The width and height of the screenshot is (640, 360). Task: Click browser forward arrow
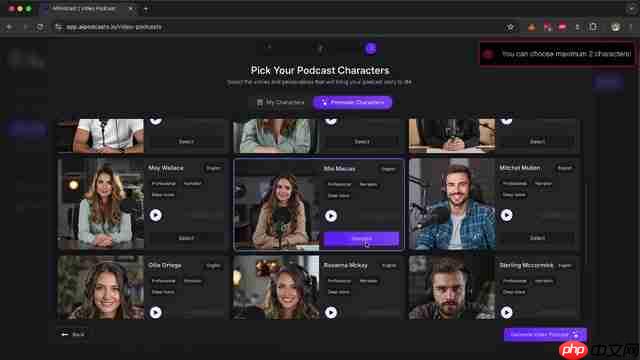click(25, 27)
